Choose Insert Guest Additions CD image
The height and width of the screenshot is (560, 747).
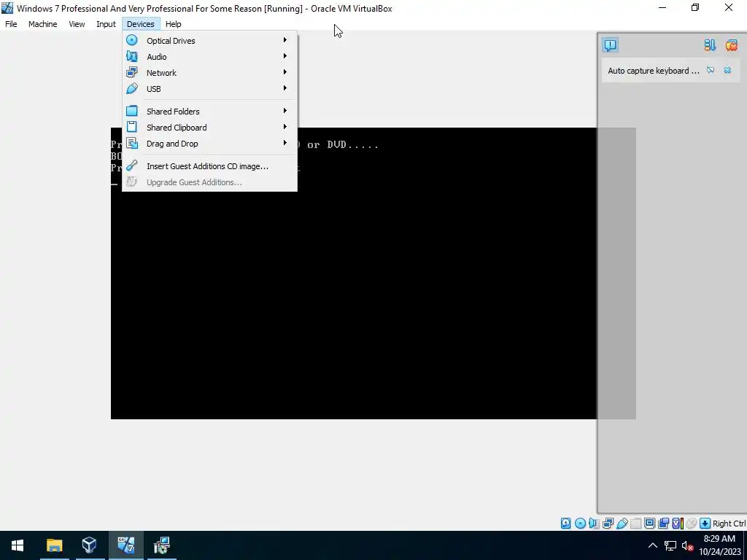(x=209, y=166)
